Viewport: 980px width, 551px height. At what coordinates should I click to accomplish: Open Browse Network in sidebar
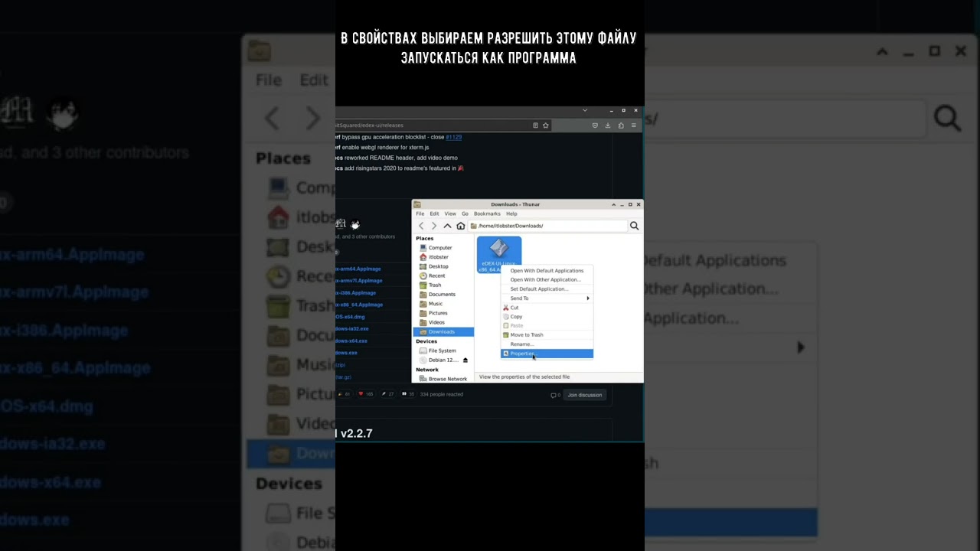point(443,379)
